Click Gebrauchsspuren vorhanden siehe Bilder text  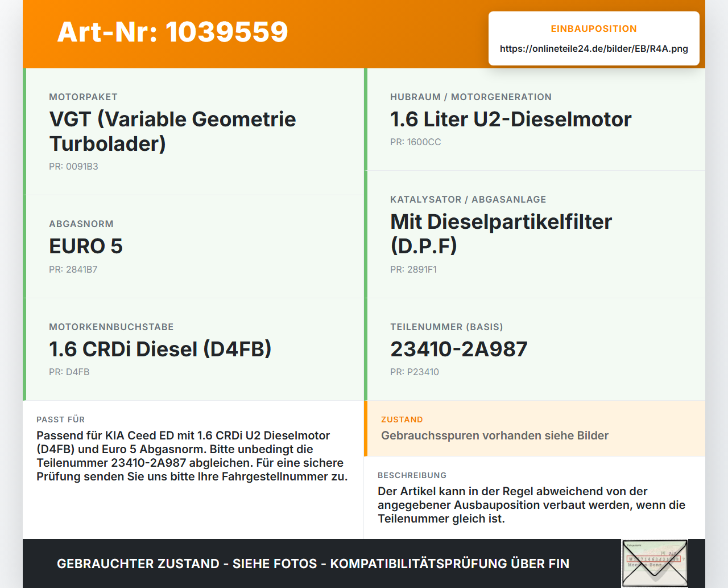(x=495, y=436)
